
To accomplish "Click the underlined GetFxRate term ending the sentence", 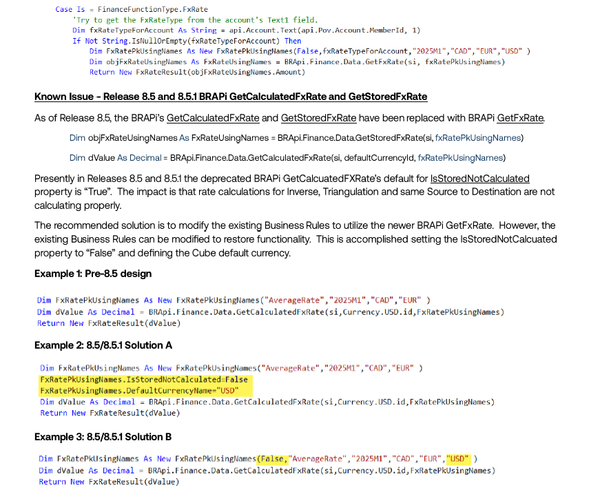I will pyautogui.click(x=520, y=118).
